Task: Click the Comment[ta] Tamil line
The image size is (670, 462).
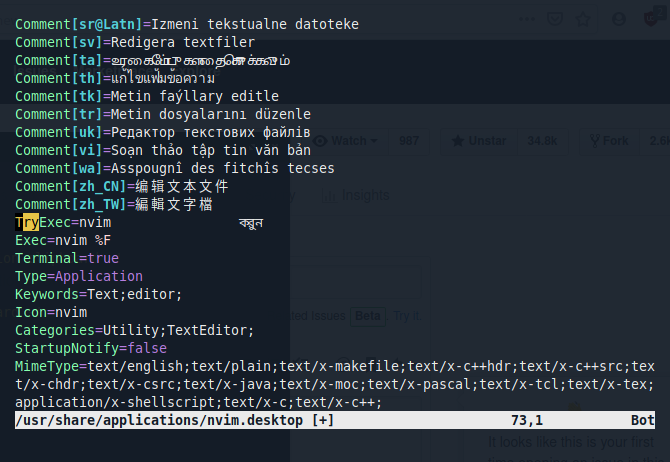Action: tap(153, 60)
